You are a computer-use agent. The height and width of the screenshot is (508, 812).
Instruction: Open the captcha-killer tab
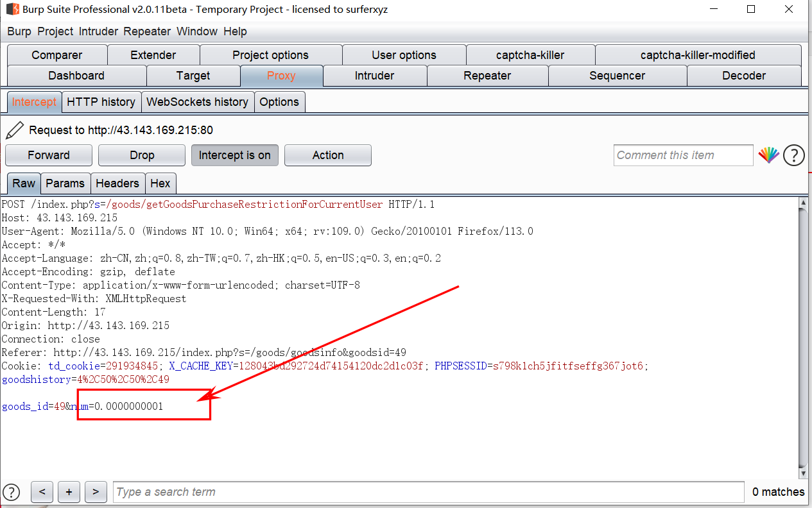pos(530,55)
